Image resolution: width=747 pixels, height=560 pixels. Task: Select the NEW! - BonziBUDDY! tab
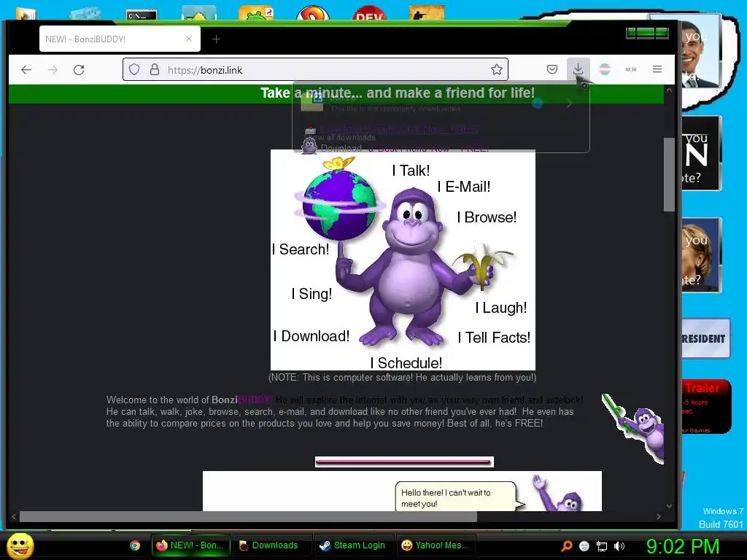click(120, 39)
